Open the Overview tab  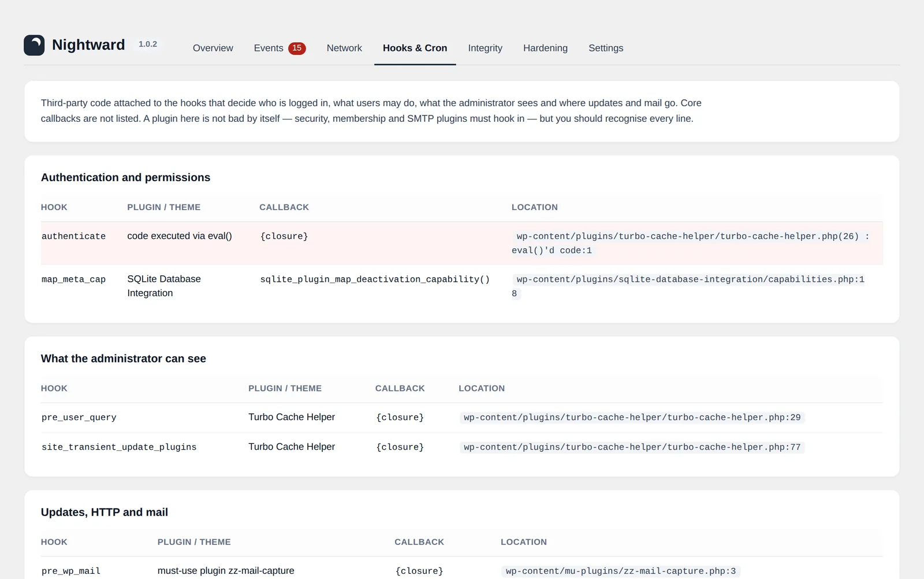(213, 48)
